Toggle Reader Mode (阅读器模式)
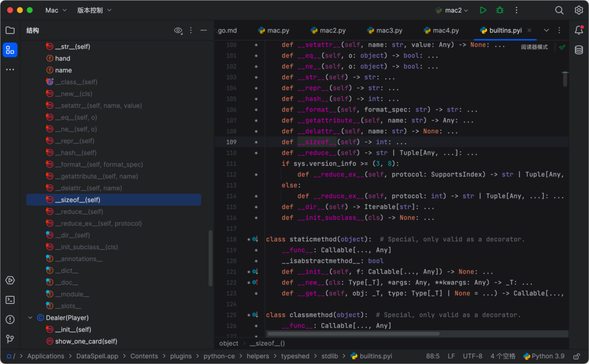The height and width of the screenshot is (364, 589). [x=534, y=47]
